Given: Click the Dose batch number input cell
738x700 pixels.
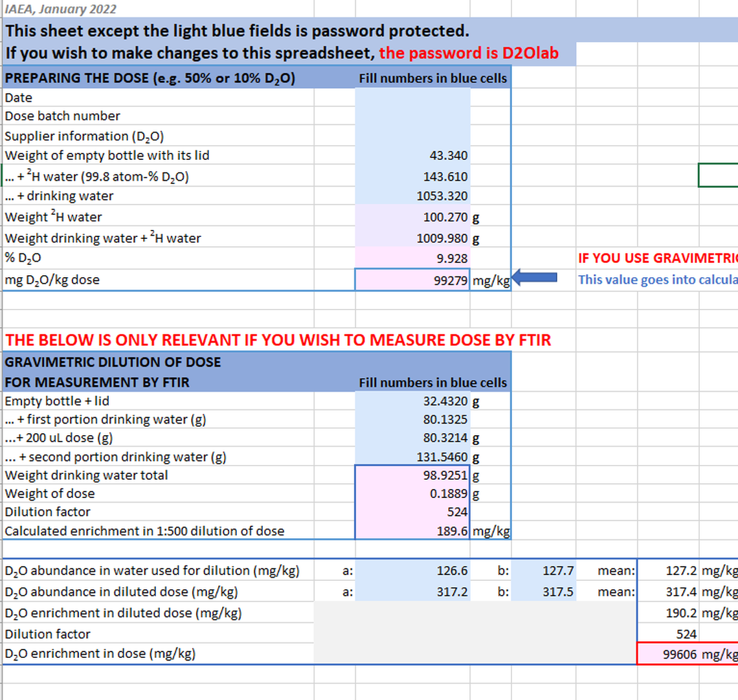Looking at the screenshot, I should 412,117.
